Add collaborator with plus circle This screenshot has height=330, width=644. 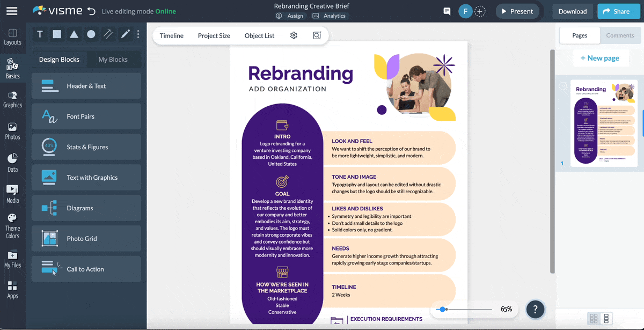pyautogui.click(x=480, y=11)
